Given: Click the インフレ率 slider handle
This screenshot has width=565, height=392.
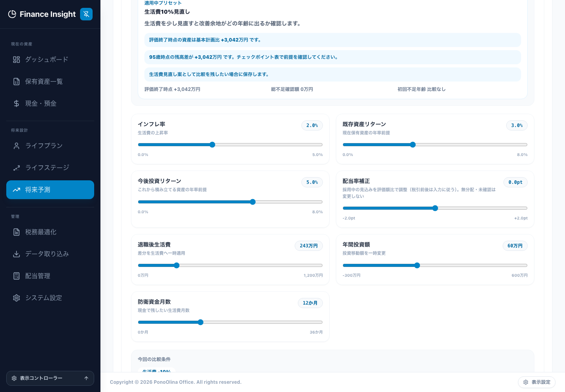Looking at the screenshot, I should [x=212, y=145].
